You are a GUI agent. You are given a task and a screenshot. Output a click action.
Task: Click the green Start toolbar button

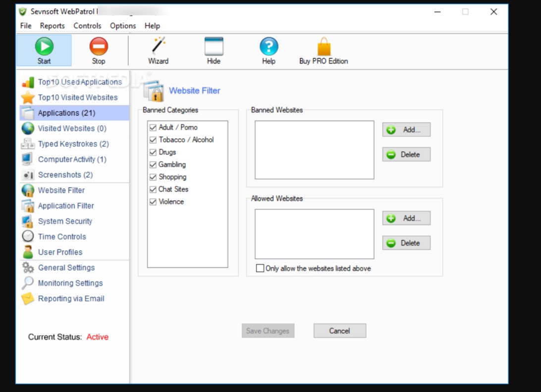44,51
